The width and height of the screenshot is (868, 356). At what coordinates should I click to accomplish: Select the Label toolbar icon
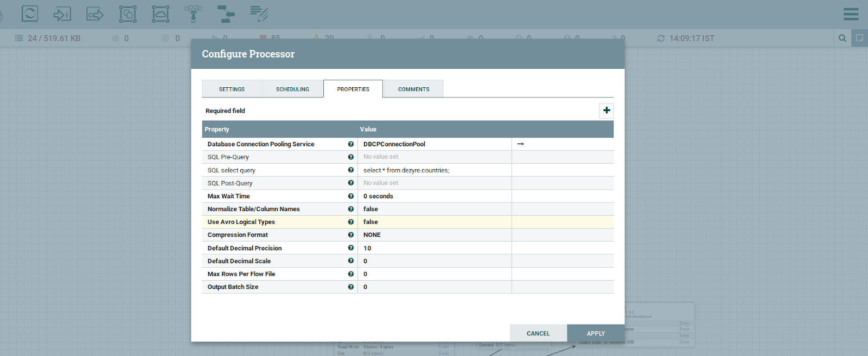tap(259, 14)
